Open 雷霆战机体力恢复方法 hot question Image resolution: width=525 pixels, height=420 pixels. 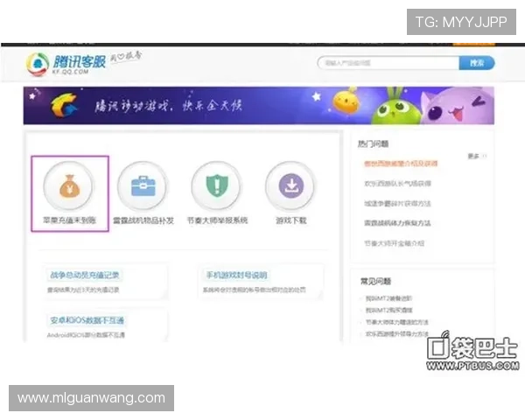pos(397,223)
